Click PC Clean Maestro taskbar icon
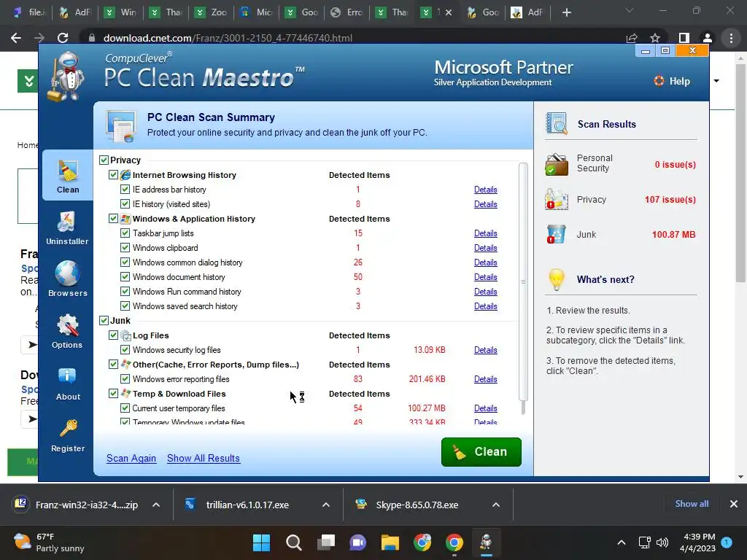This screenshot has width=747, height=560. (486, 542)
